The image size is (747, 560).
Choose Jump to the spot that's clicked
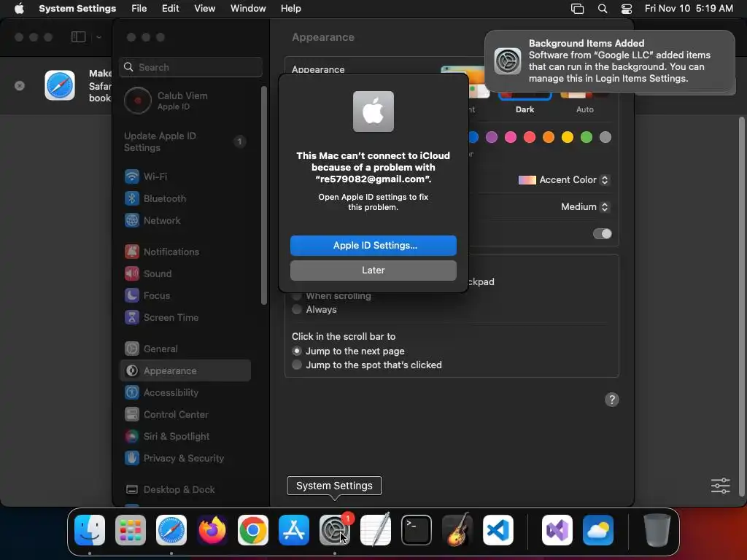coord(297,365)
